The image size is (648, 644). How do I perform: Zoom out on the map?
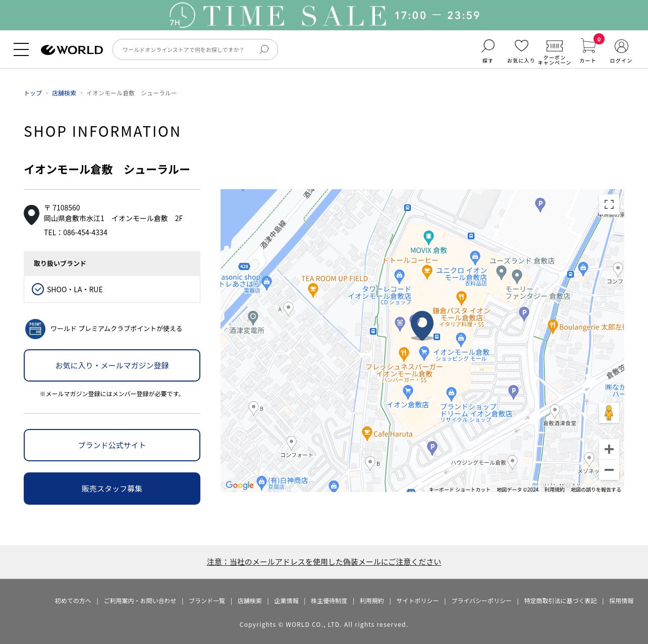coord(609,470)
